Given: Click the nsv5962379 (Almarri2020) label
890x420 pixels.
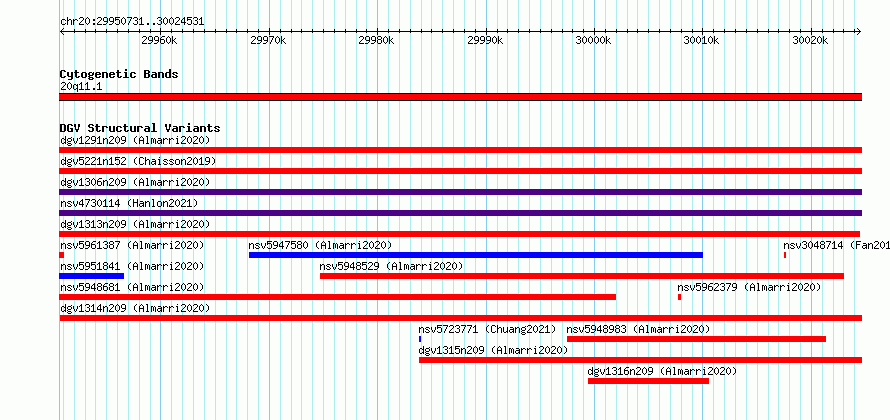Looking at the screenshot, I should [749, 287].
